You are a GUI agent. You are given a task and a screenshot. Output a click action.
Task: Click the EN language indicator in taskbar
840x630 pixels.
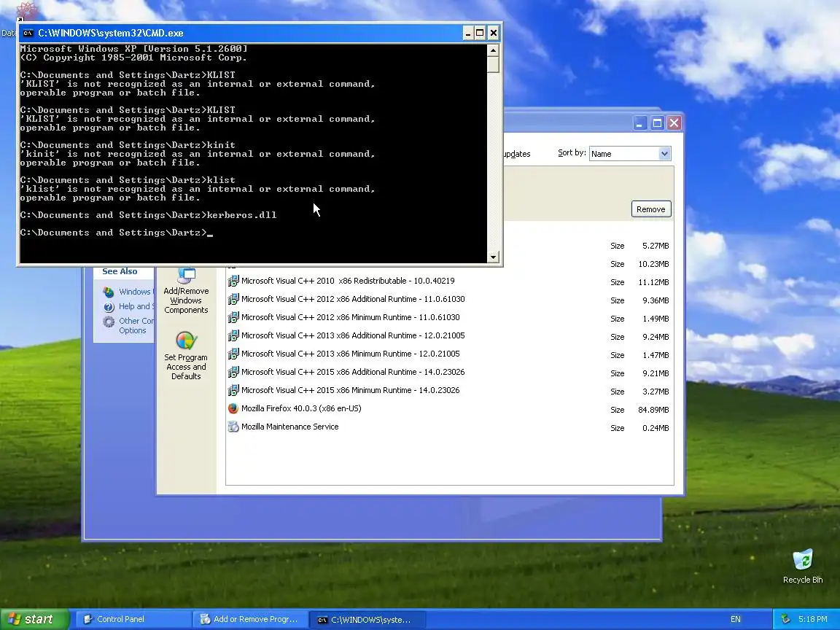[736, 619]
